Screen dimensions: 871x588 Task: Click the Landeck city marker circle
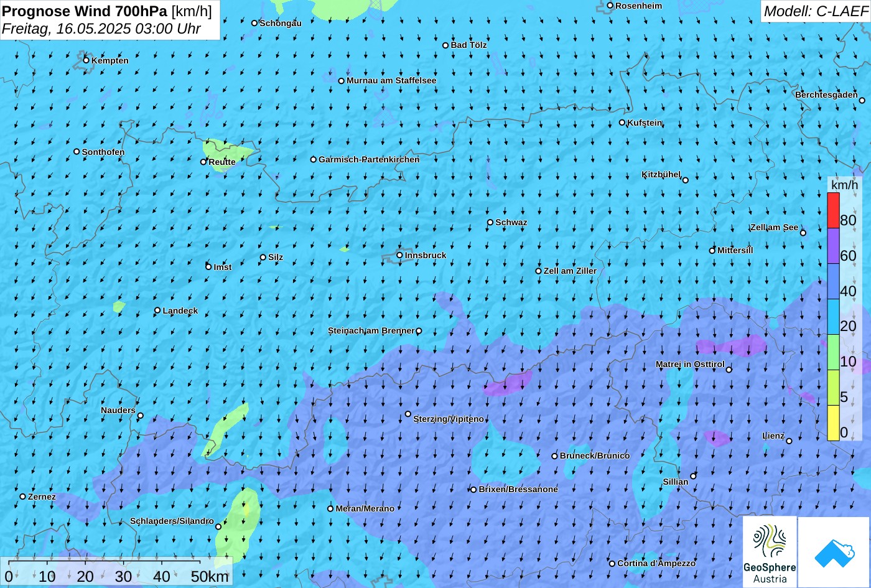(x=157, y=310)
